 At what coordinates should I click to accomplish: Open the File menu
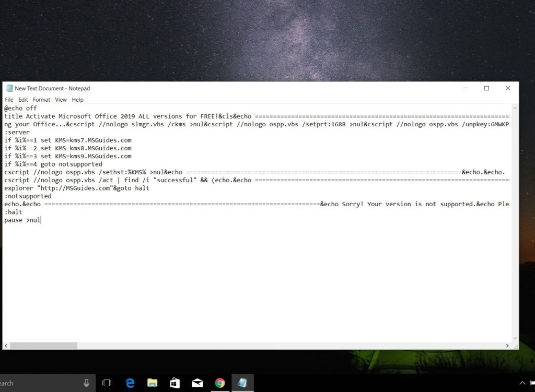click(9, 100)
